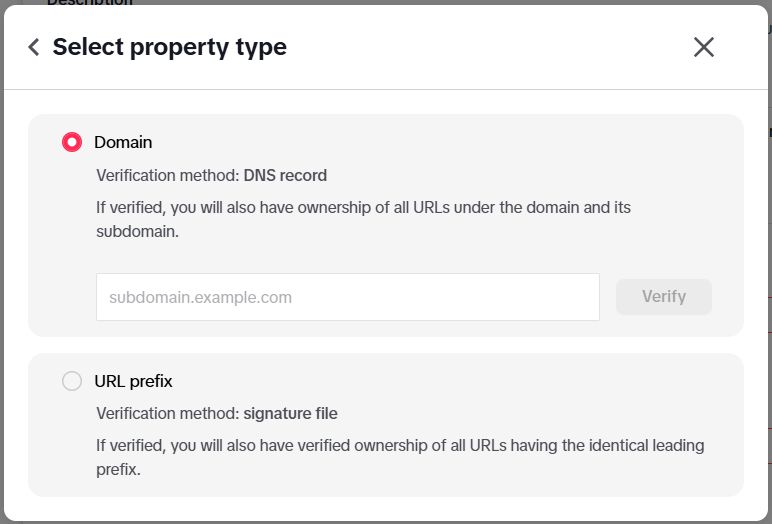Click the blank header area beside the title
Screen dimensions: 772x524
(x=480, y=47)
